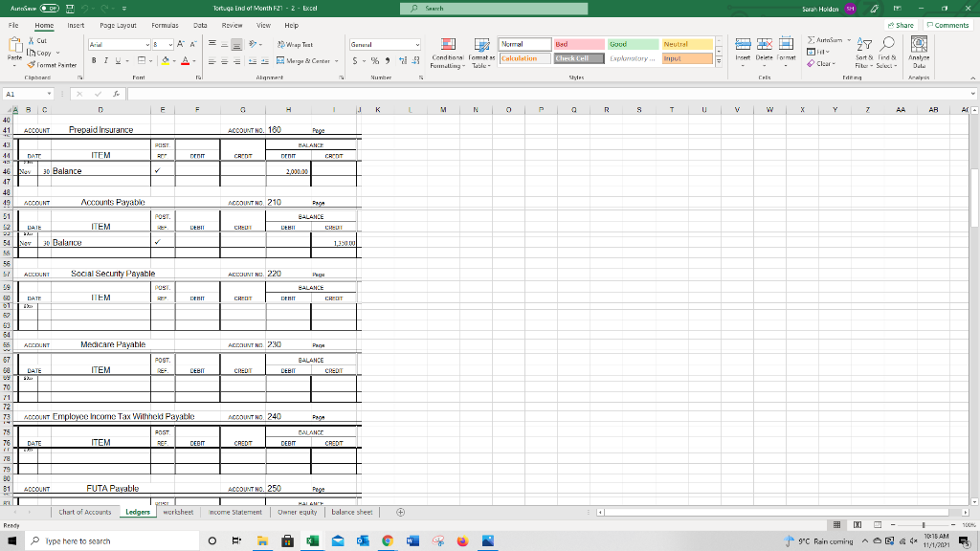This screenshot has height=551, width=980.
Task: Open the font size dropdown
Action: [170, 45]
